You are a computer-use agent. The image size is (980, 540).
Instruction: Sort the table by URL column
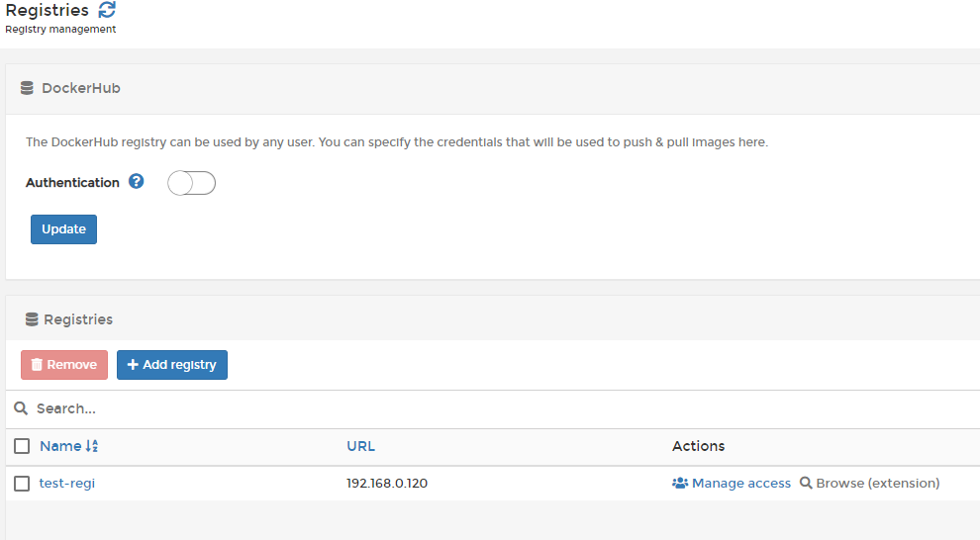coord(360,446)
